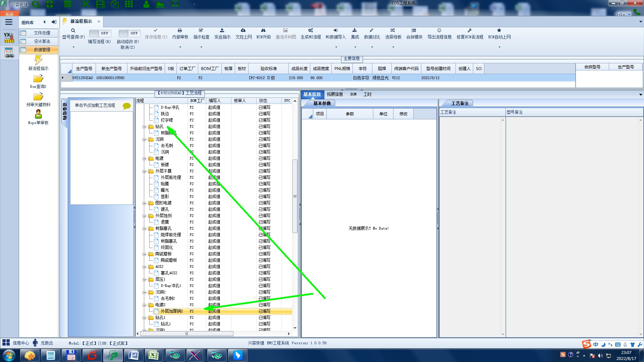Open Excel from the Windows taskbar
This screenshot has width=644, height=362.
point(153,355)
